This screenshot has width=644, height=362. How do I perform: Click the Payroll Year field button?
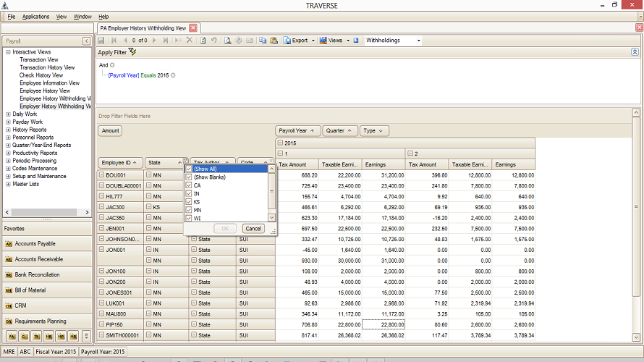(297, 131)
